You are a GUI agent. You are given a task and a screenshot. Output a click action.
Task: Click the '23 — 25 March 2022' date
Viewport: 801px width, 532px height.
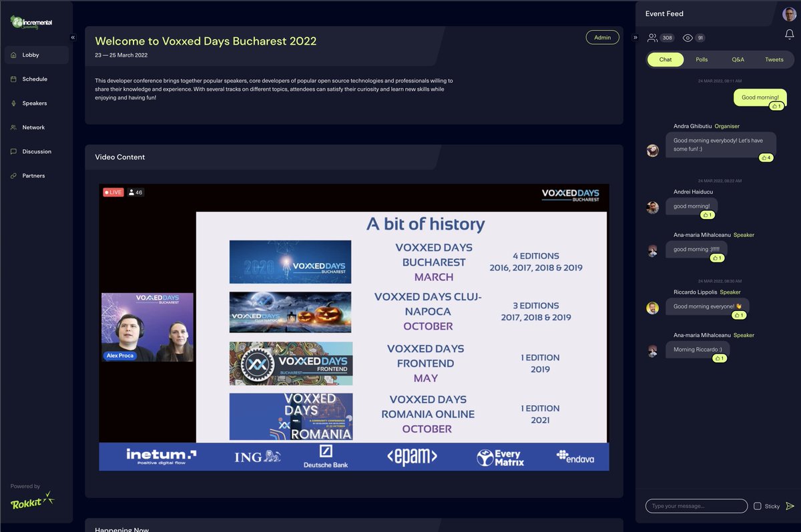coord(121,55)
